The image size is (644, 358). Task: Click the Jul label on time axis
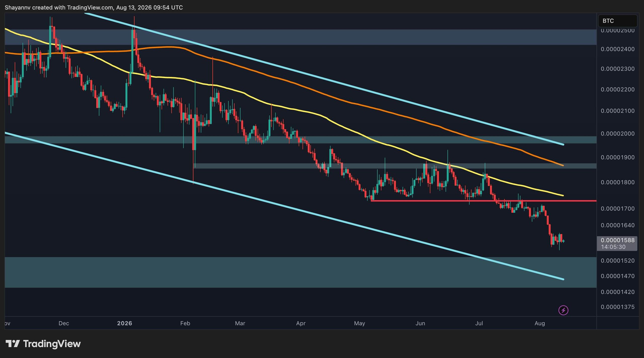[479, 323]
